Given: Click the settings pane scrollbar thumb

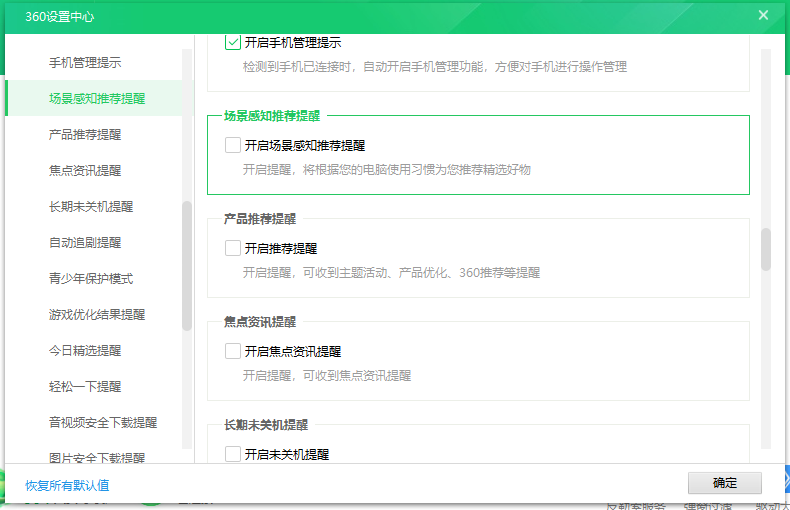Looking at the screenshot, I should (x=766, y=249).
